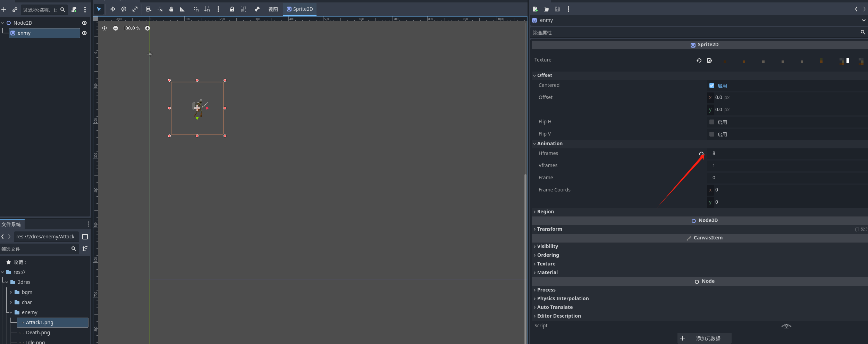Focus the scene tree filter field
Screen dimensions: 868x344
coord(44,10)
